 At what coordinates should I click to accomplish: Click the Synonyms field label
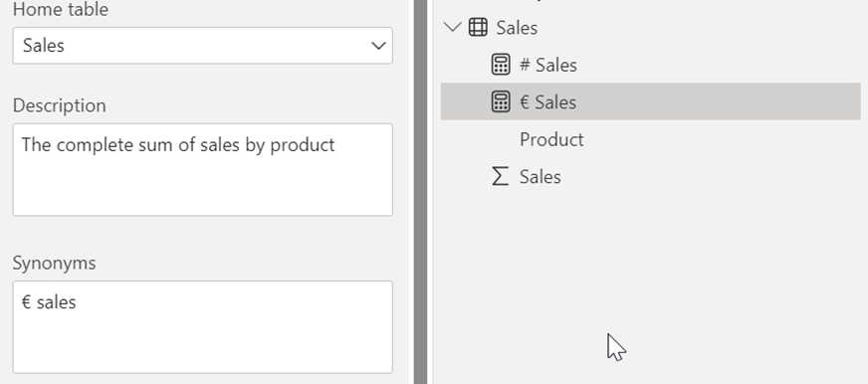pyautogui.click(x=54, y=264)
